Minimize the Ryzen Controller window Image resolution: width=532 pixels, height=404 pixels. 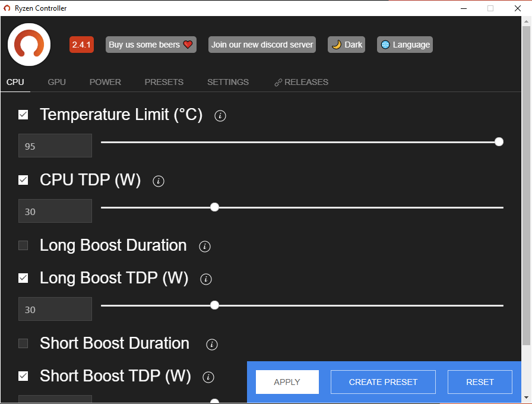point(464,8)
